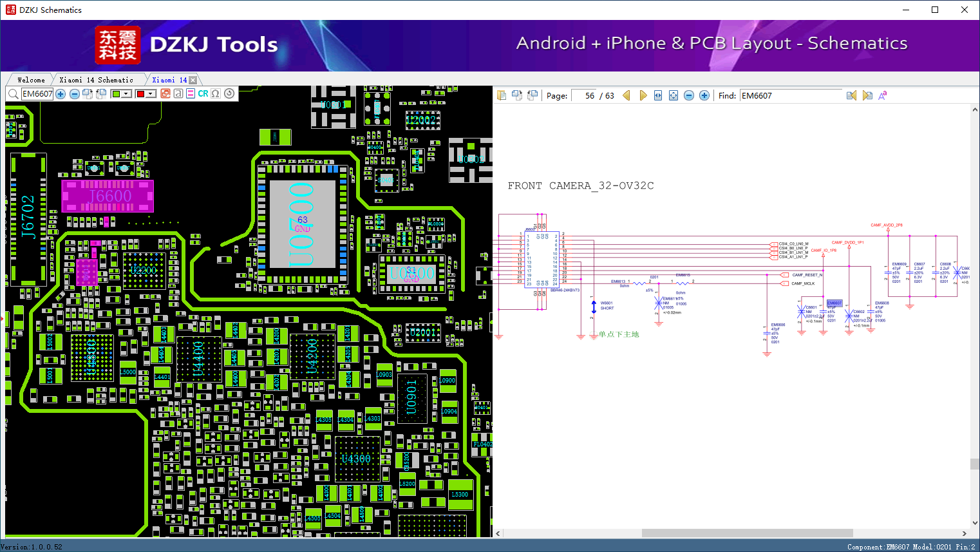Zoom out of the schematic page
The image size is (980, 552).
coord(689,95)
